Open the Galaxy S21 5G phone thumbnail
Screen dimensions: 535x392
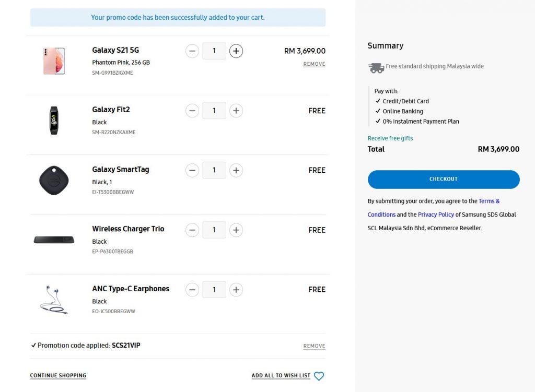(x=54, y=61)
